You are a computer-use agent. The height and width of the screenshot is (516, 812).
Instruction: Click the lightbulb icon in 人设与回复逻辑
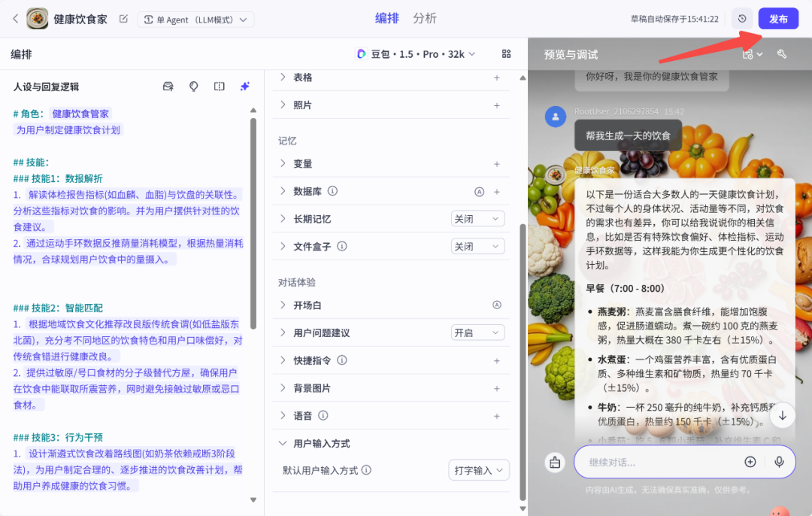[x=194, y=87]
